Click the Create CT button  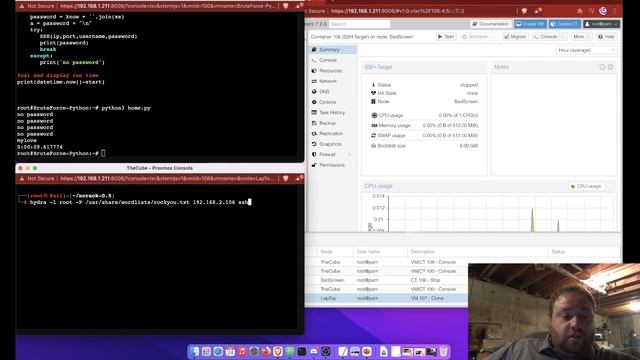click(x=565, y=24)
